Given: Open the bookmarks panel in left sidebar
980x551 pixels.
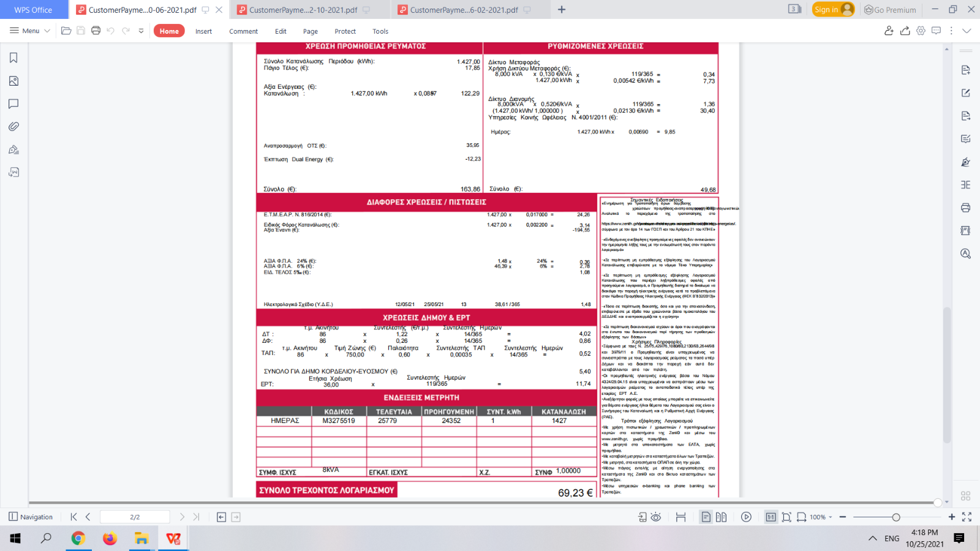Looking at the screenshot, I should 13,58.
